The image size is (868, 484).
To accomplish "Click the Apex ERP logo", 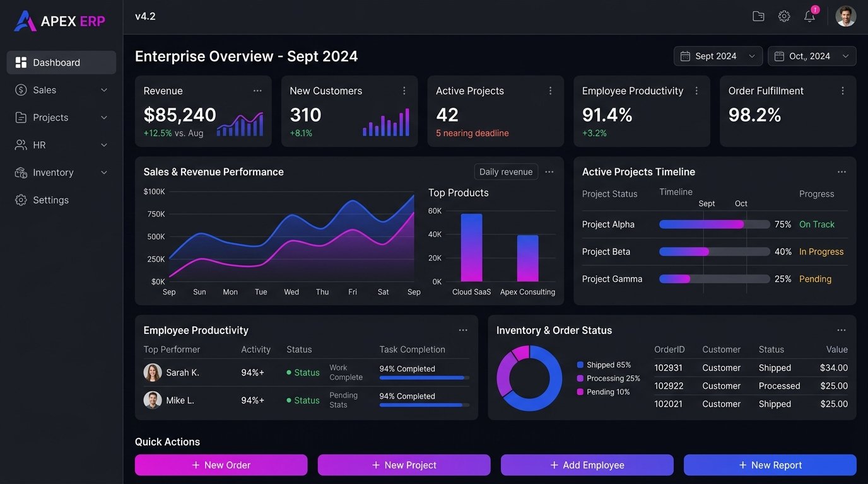I will [x=59, y=21].
